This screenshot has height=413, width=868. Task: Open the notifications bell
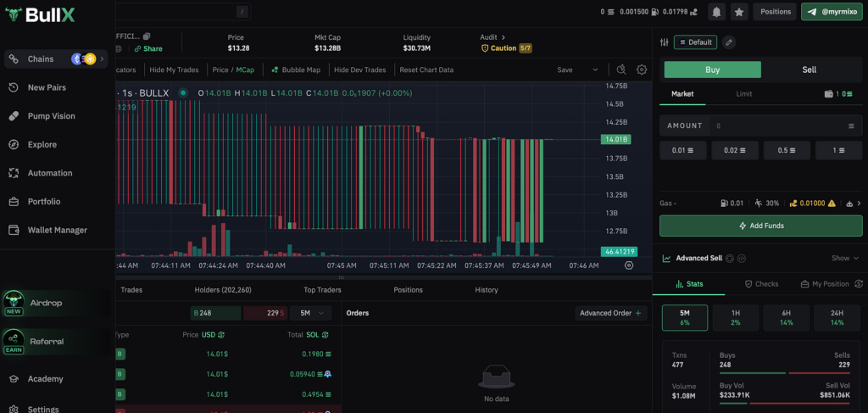(x=717, y=12)
